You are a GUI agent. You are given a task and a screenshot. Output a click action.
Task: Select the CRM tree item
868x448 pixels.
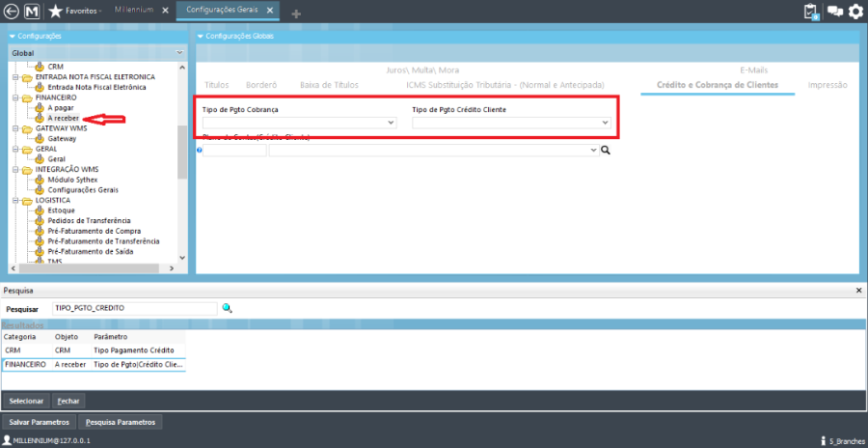[55, 67]
